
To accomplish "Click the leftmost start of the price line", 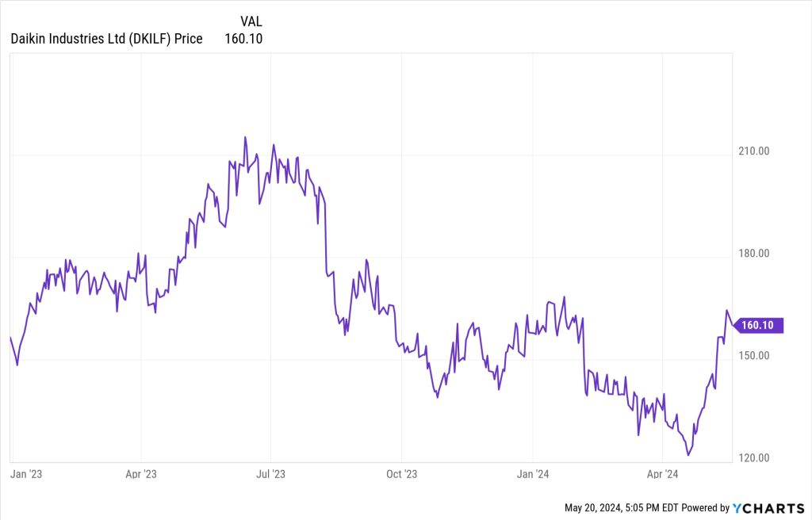I will [10, 338].
